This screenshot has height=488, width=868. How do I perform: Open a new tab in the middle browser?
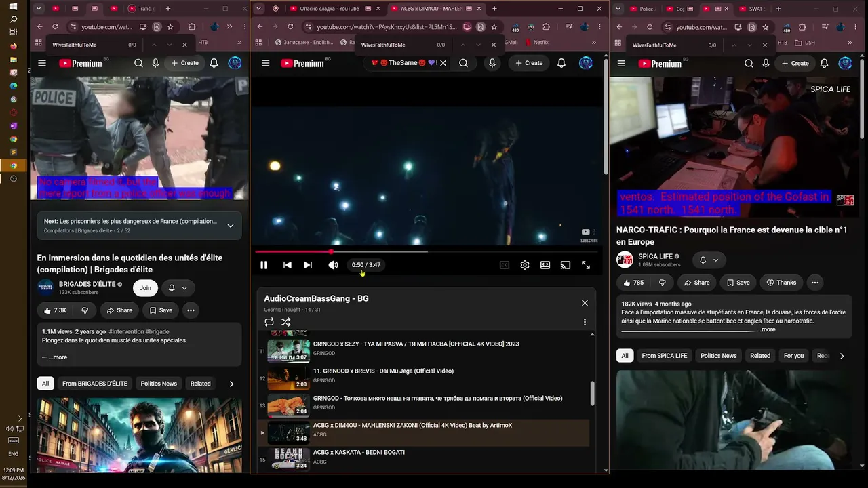(494, 9)
